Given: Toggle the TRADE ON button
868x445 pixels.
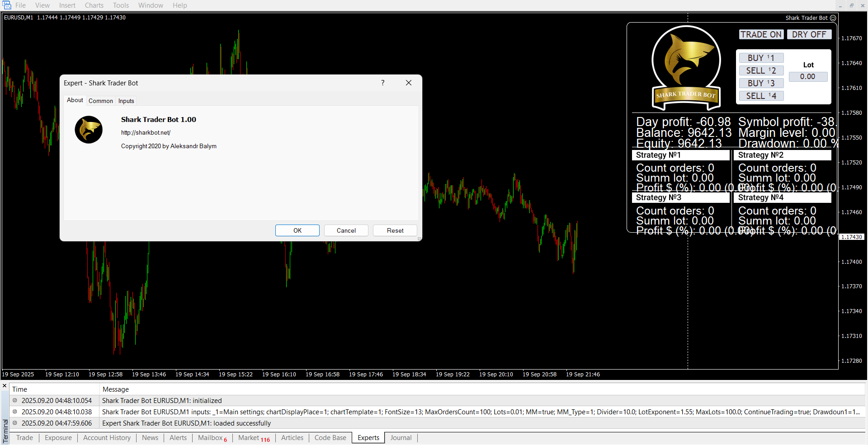Looking at the screenshot, I should (x=761, y=35).
